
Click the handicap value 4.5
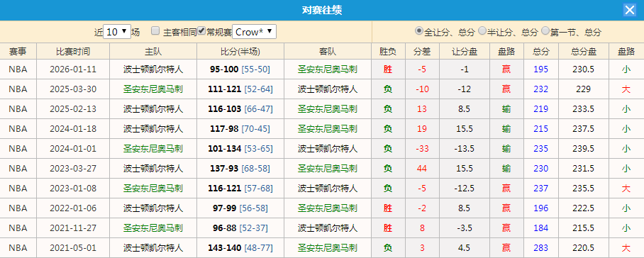click(465, 248)
